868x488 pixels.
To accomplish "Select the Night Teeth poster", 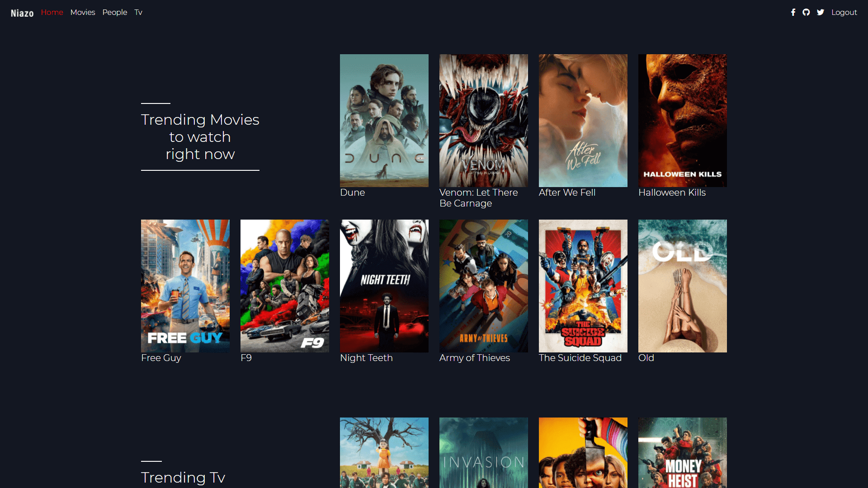I will tap(384, 286).
